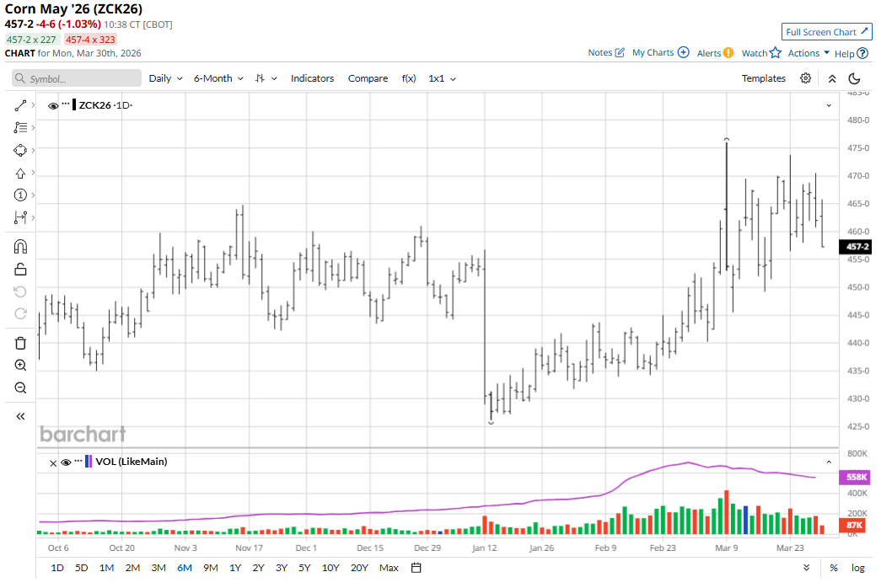Screen dimensions: 892x588
Task: Click the black ZCK26 series color swatch
Action: (x=74, y=105)
